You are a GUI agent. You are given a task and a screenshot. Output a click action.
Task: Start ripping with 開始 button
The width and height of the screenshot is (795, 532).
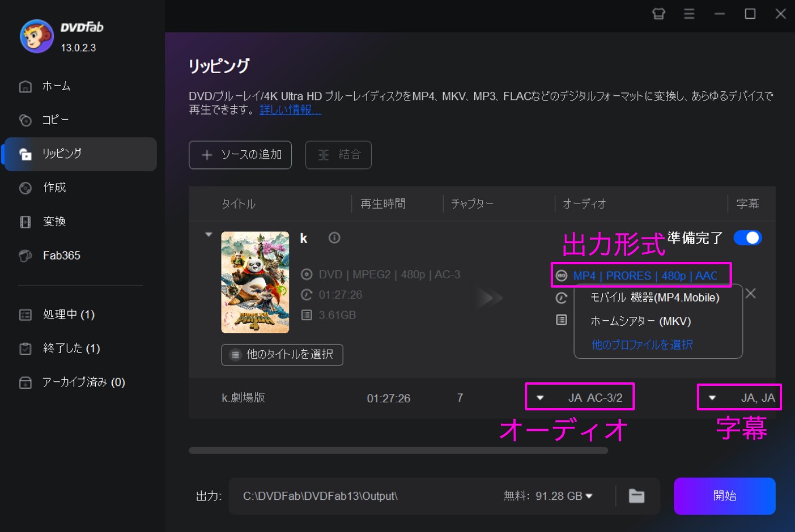[725, 496]
